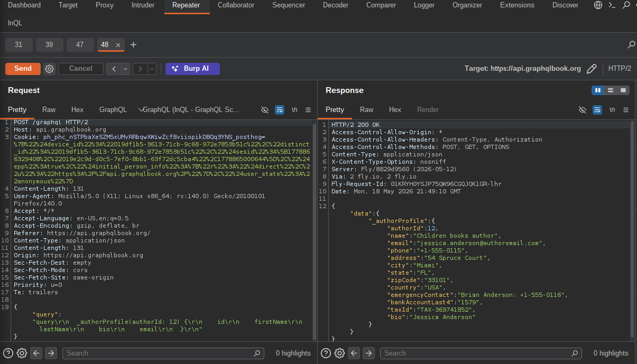The height and width of the screenshot is (364, 637).
Task: Click the Target api.graphqlbook.org label
Action: click(522, 69)
